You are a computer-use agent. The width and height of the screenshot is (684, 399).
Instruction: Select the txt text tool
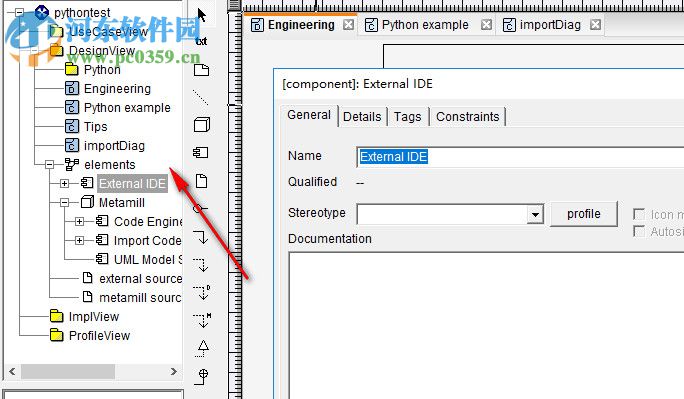click(201, 41)
